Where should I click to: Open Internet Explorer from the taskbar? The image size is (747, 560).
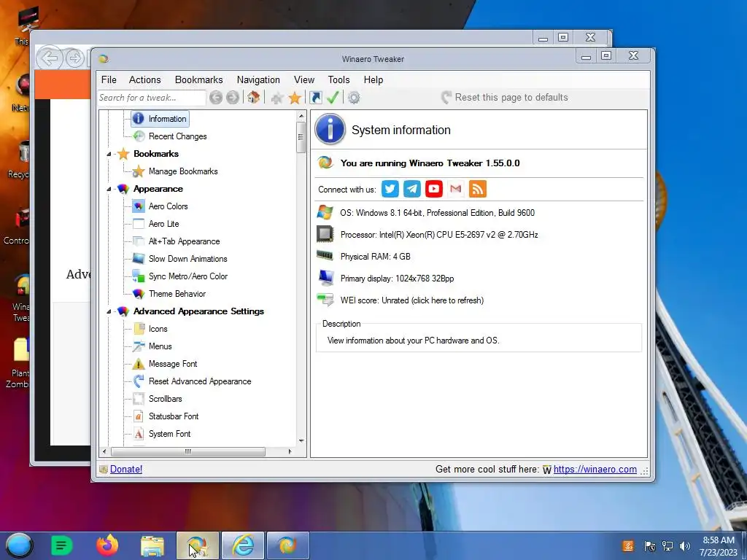[243, 545]
